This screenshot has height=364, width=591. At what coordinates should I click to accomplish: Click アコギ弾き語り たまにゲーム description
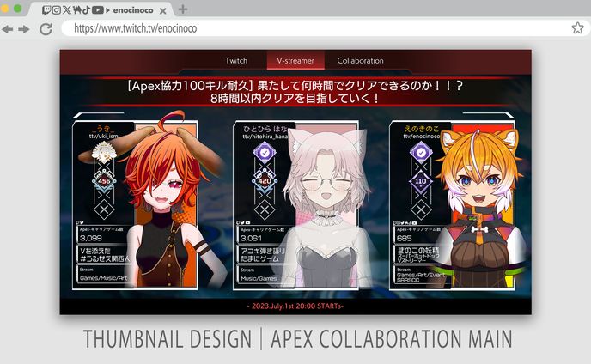pyautogui.click(x=263, y=254)
